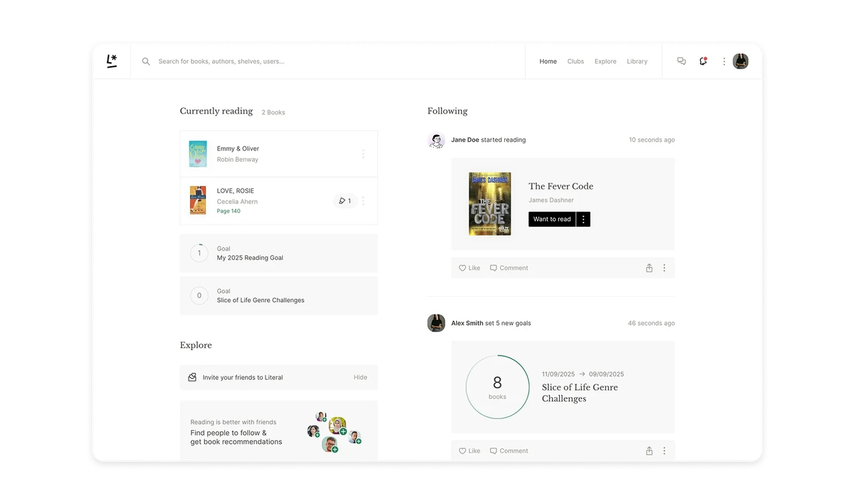
Task: Open the Explore navigation item
Action: pyautogui.click(x=605, y=61)
